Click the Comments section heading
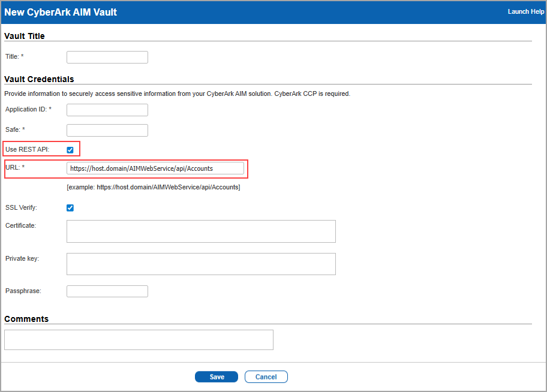This screenshot has height=392, width=547. click(26, 319)
